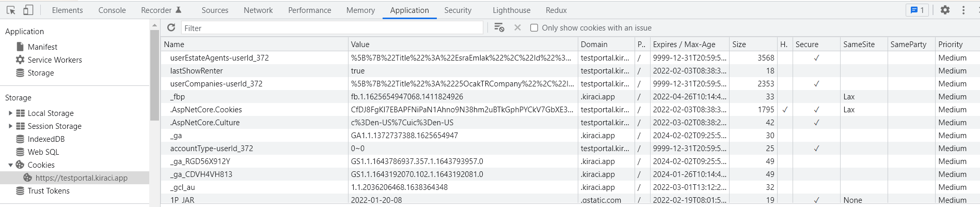Switch to the Console tab
The height and width of the screenshot is (207, 980).
click(x=112, y=10)
